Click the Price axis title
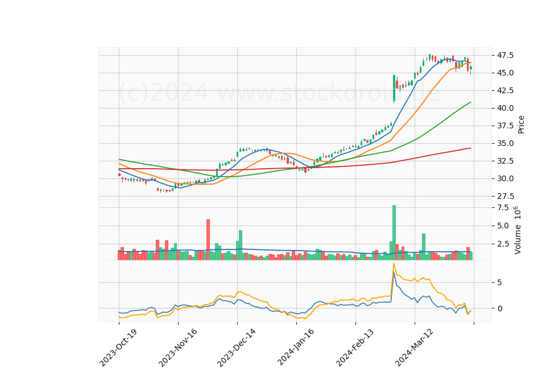 click(x=521, y=124)
